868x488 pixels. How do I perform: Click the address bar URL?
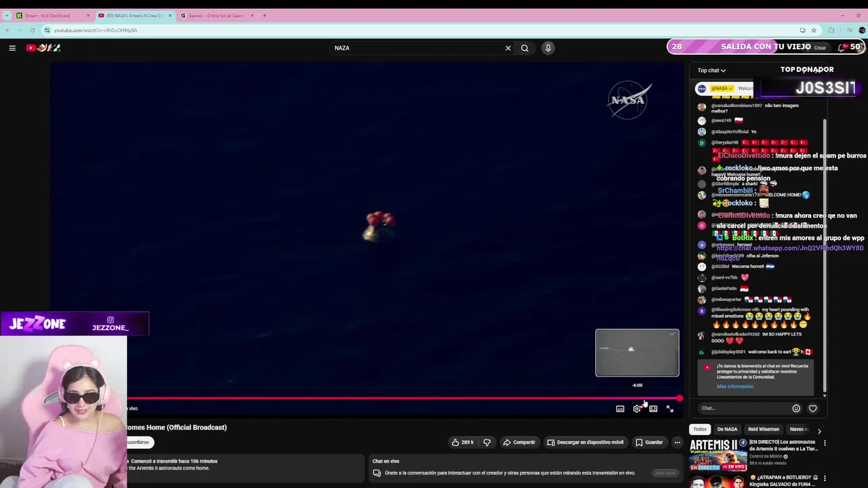tap(96, 30)
